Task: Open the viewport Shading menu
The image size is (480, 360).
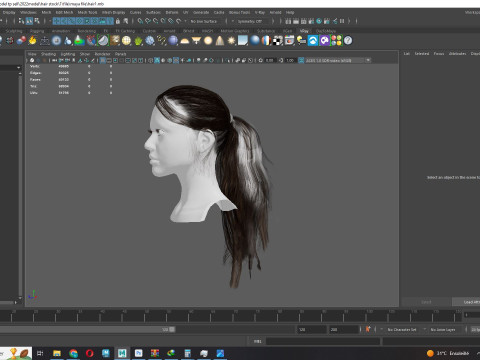Action: click(x=48, y=54)
